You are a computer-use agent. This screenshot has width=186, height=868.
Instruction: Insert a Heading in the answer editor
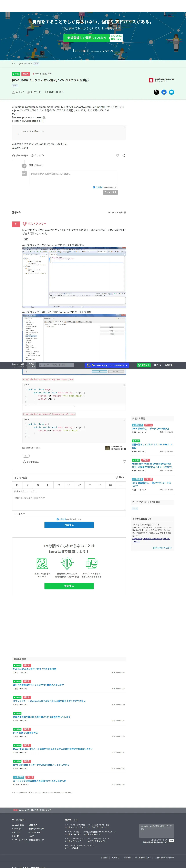coord(48,485)
